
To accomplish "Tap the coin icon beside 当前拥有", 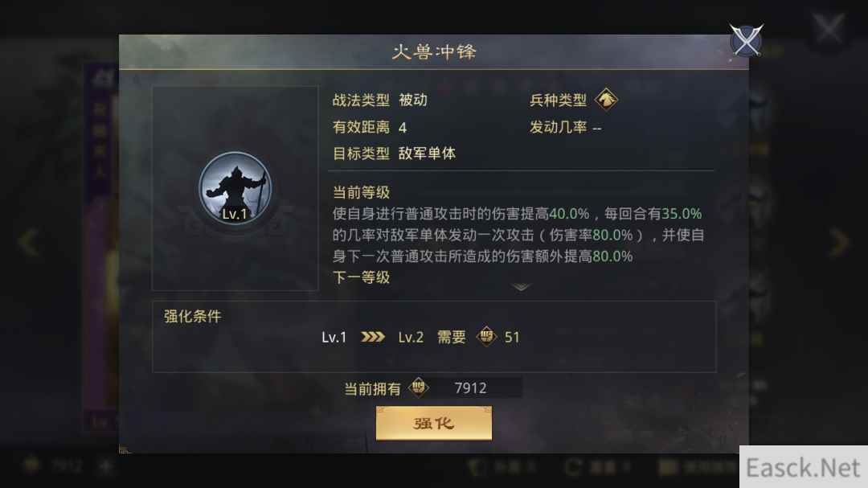I will click(x=419, y=388).
